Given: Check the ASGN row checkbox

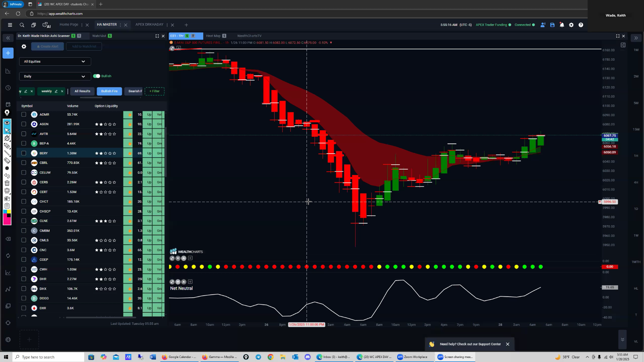Looking at the screenshot, I should pos(23,124).
